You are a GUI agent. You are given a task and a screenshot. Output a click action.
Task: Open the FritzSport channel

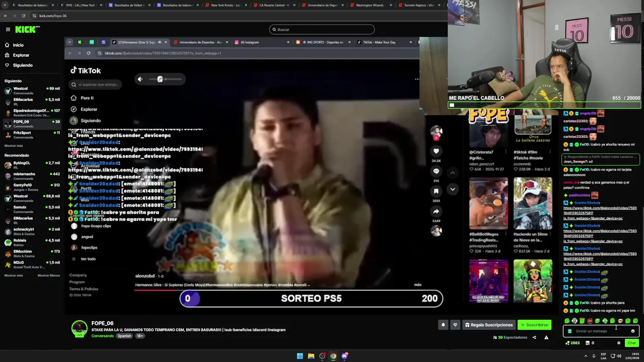tap(32, 135)
